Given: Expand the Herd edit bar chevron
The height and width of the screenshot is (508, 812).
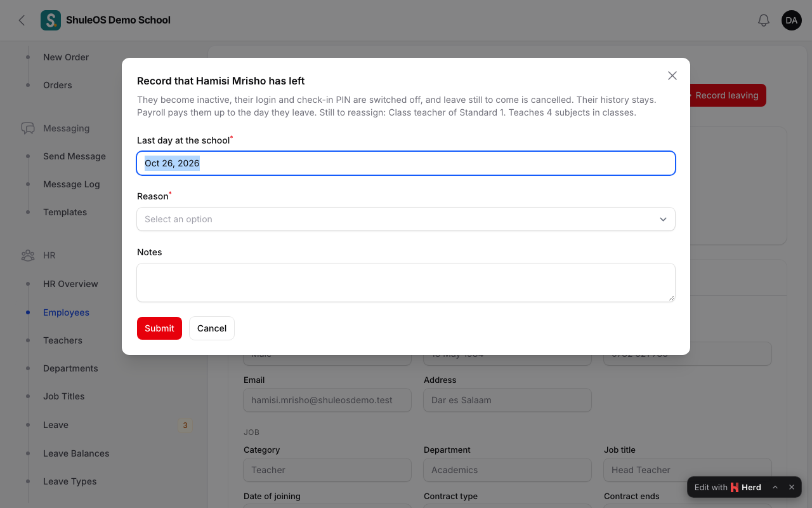Looking at the screenshot, I should tap(775, 488).
